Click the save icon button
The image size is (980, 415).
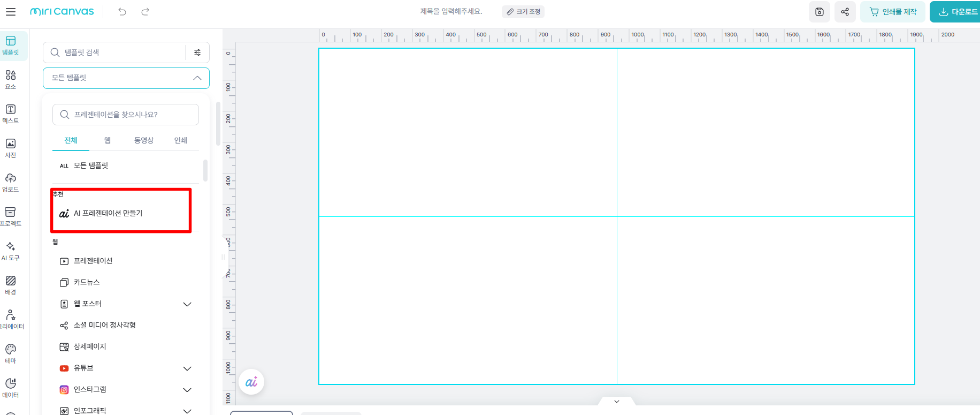pos(820,12)
